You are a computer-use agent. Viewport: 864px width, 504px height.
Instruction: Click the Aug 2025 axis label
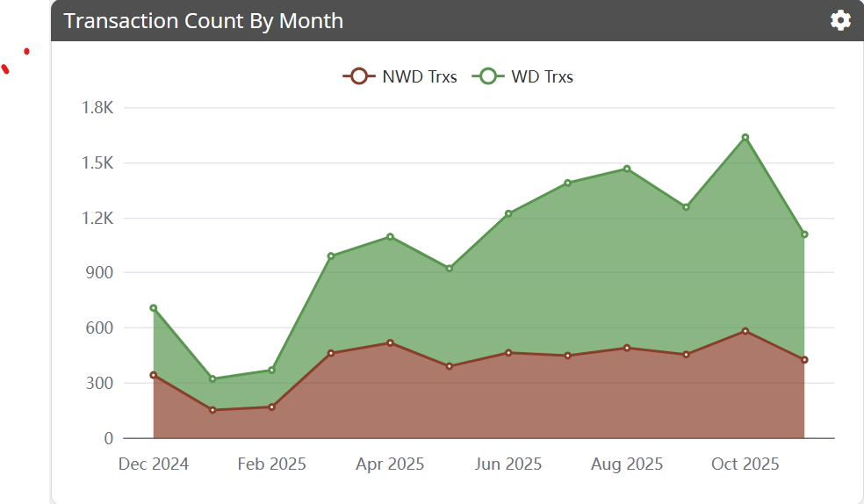coord(627,464)
